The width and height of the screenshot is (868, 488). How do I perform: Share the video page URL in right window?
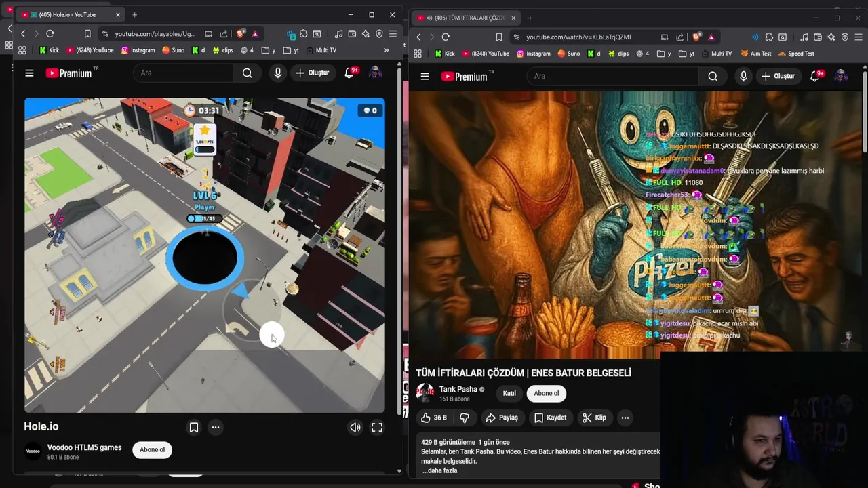[680, 37]
